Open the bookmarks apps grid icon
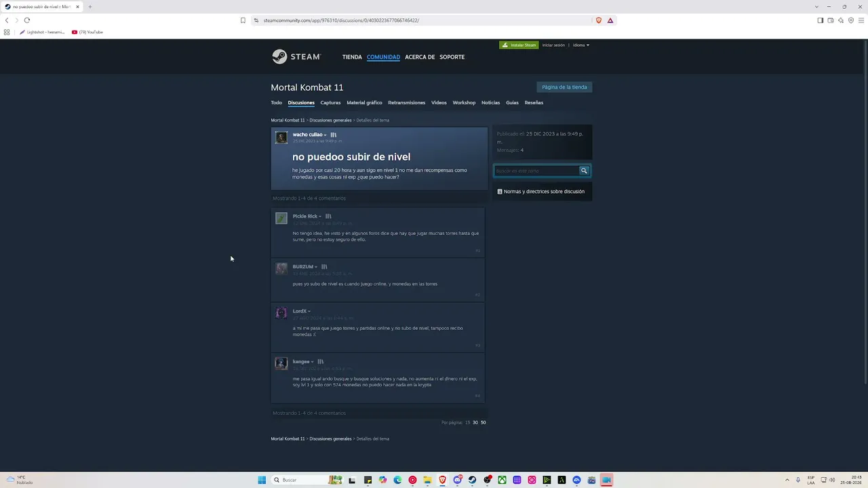This screenshot has width=868, height=488. click(7, 32)
